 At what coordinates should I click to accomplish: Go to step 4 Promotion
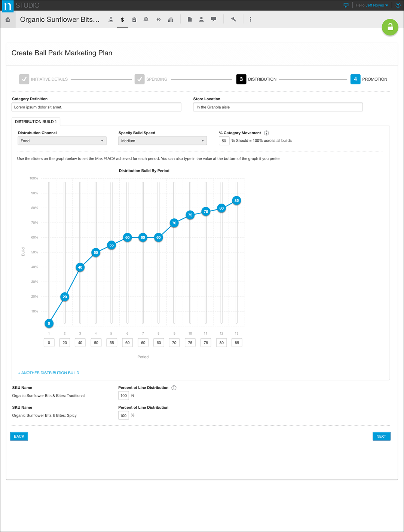[369, 79]
